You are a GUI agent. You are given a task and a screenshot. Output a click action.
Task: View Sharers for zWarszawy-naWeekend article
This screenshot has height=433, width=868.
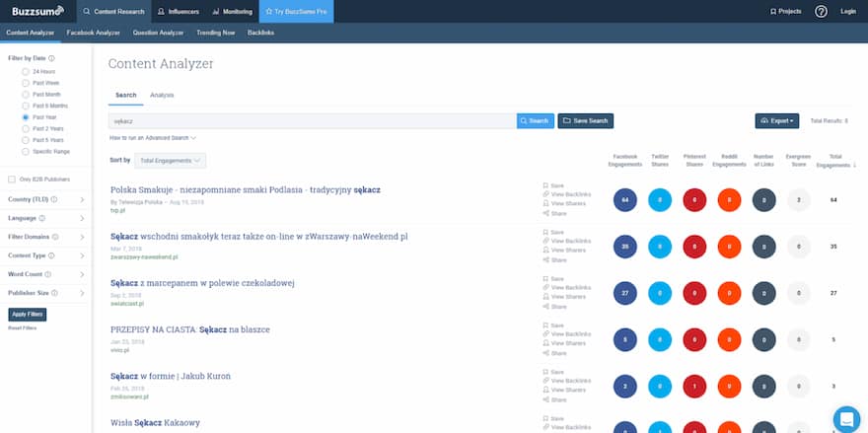564,250
